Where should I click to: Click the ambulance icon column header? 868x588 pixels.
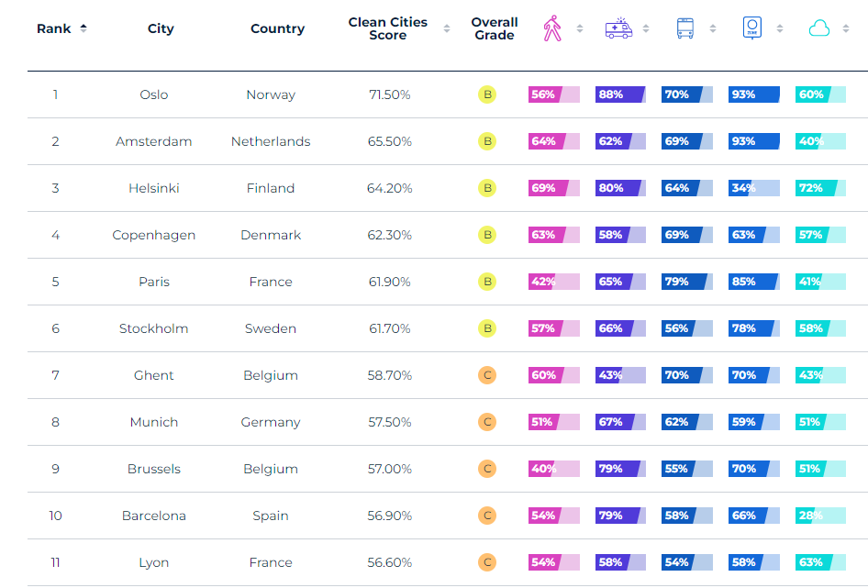(618, 28)
